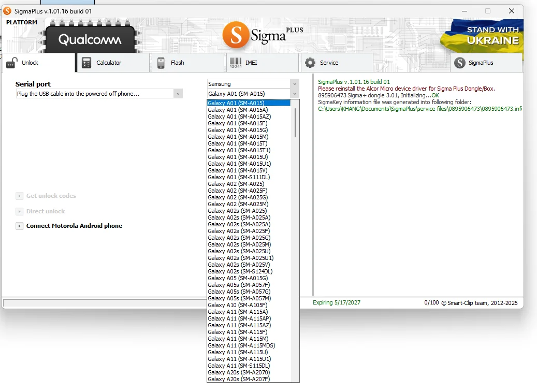Screen dimensions: 537x392
Task: Select Galaxy A01 (SM-A015A)
Action: [x=249, y=110]
